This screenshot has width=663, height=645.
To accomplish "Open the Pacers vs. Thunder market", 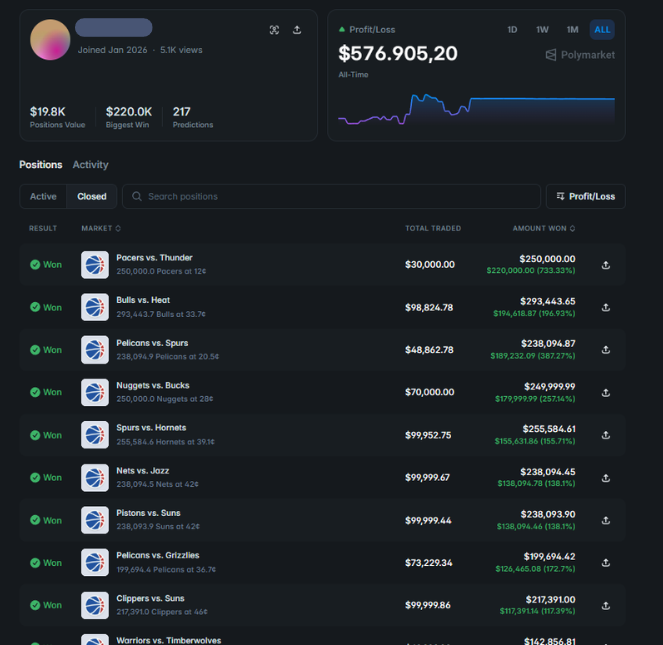I will pos(154,258).
